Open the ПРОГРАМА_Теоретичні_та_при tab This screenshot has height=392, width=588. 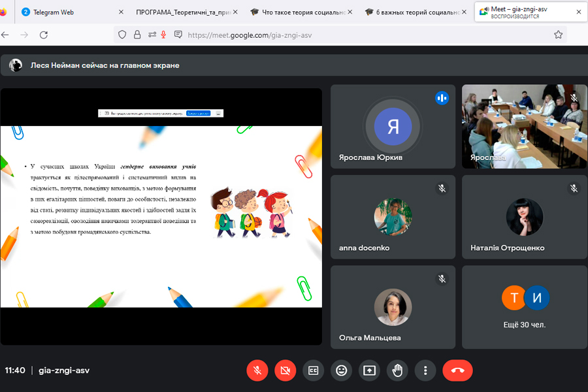pos(183,12)
